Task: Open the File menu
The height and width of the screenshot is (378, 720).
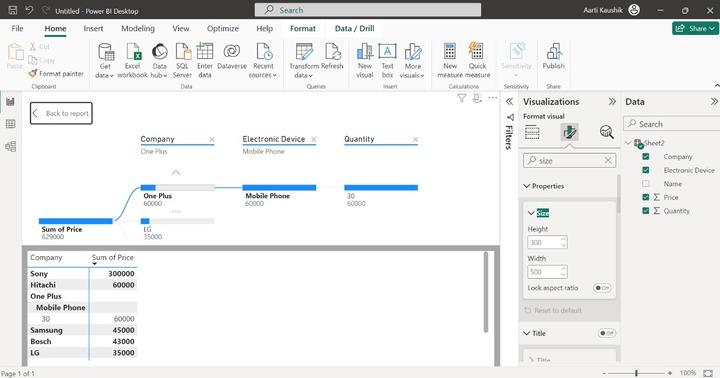Action: (x=17, y=28)
